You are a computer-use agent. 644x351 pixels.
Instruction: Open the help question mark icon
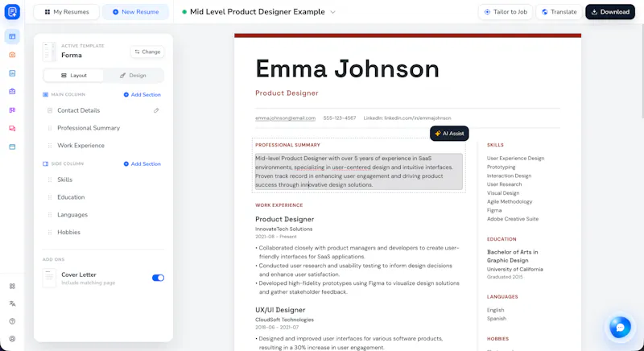[12, 321]
